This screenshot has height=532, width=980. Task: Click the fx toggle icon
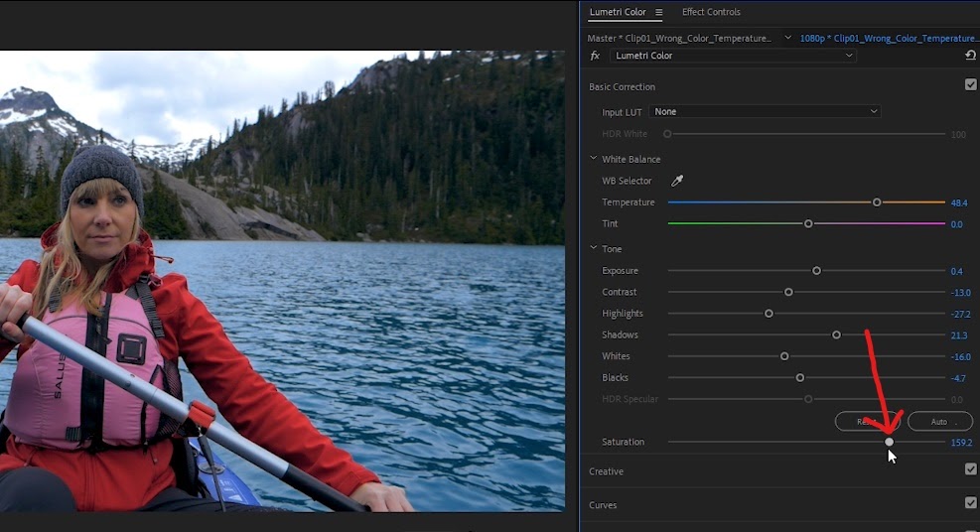[x=596, y=56]
